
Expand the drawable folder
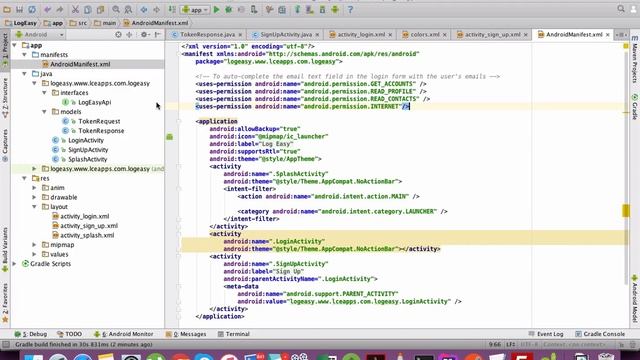pos(34,197)
